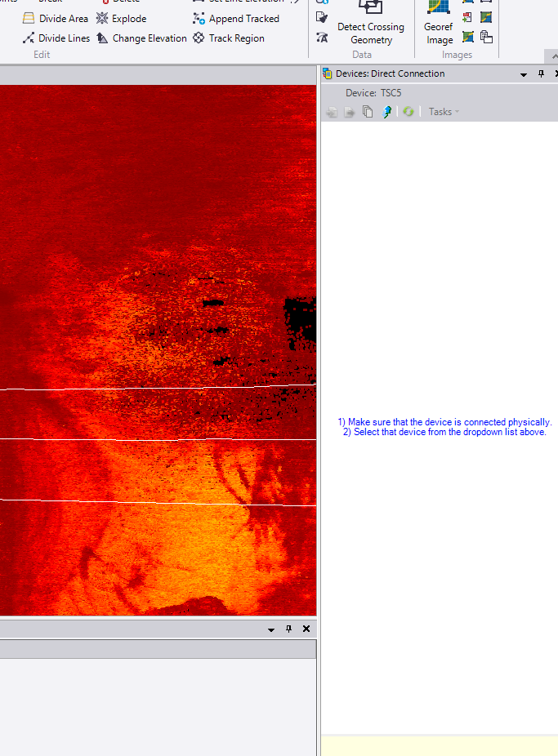
Task: Click the connect device lightning icon
Action: pyautogui.click(x=386, y=112)
